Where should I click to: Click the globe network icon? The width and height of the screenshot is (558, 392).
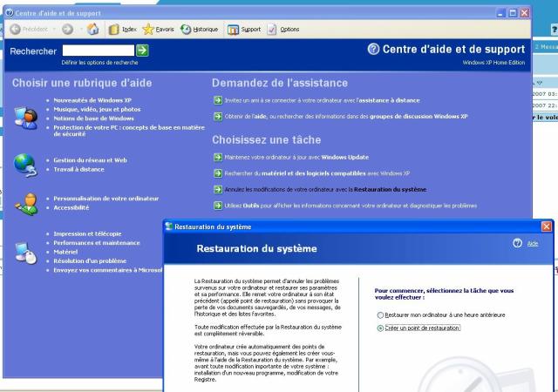[x=25, y=165]
